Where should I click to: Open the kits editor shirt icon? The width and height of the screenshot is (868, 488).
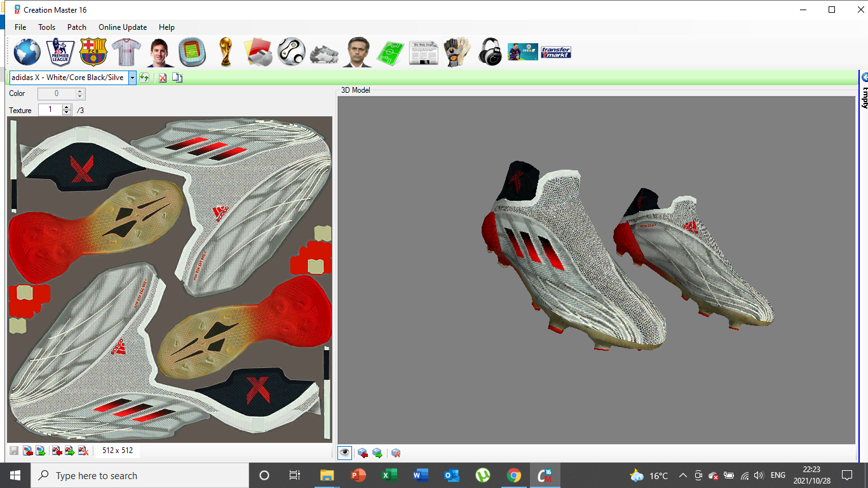click(126, 52)
